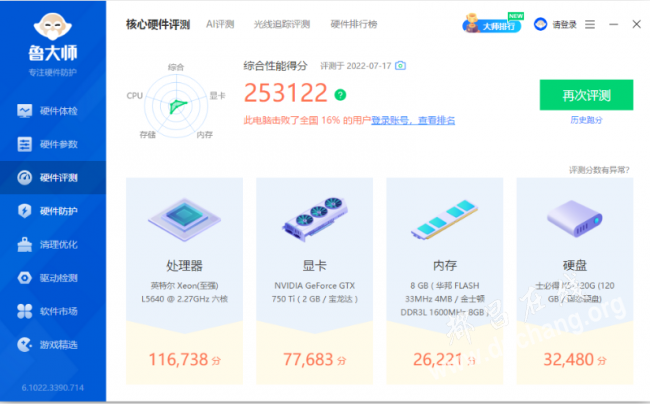Click the 鲁大师 logo avatar
Image resolution: width=650 pixels, height=404 pixels.
(53, 26)
